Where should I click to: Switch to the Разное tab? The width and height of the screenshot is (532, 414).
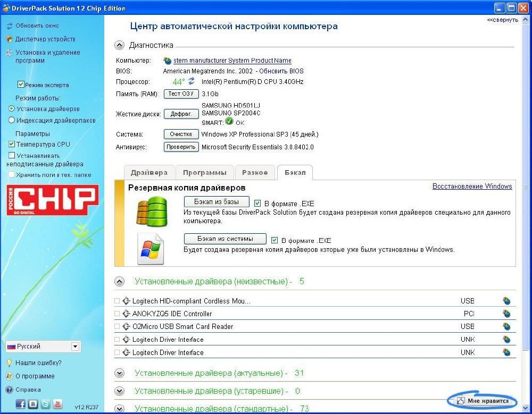(255, 173)
